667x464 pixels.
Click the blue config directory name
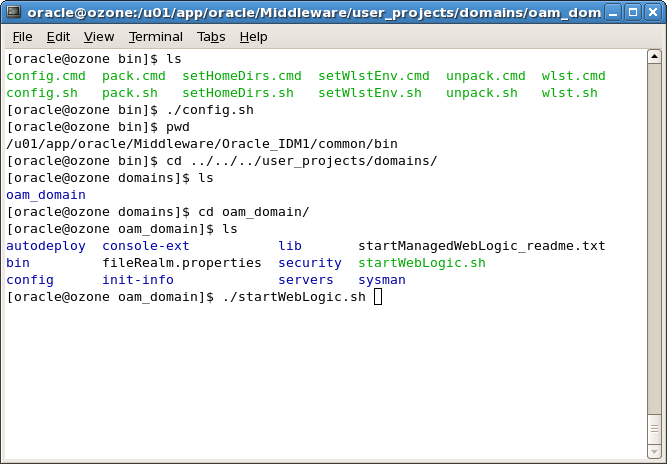pos(30,280)
